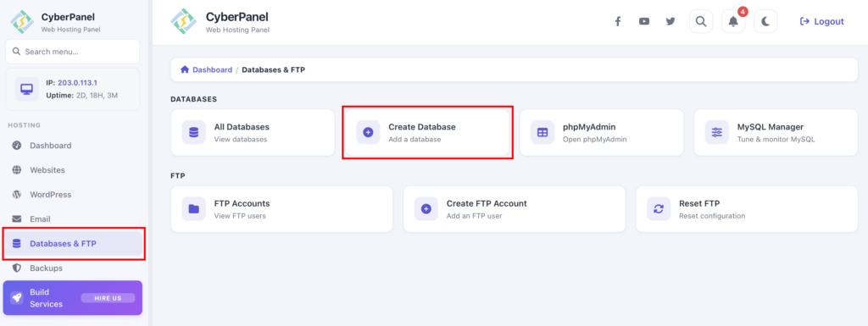Click the Backups shield icon in sidebar

[17, 268]
